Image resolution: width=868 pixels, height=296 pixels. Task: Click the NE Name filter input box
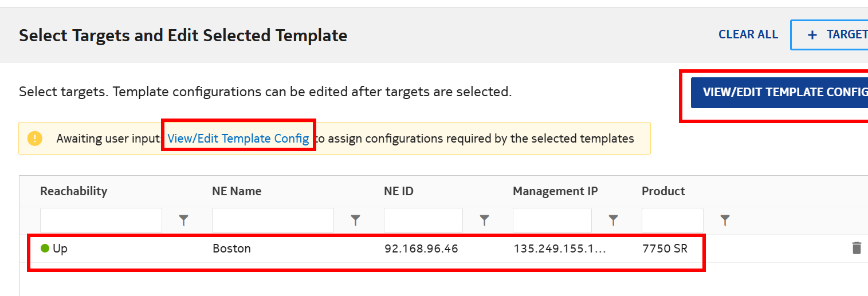tap(273, 220)
